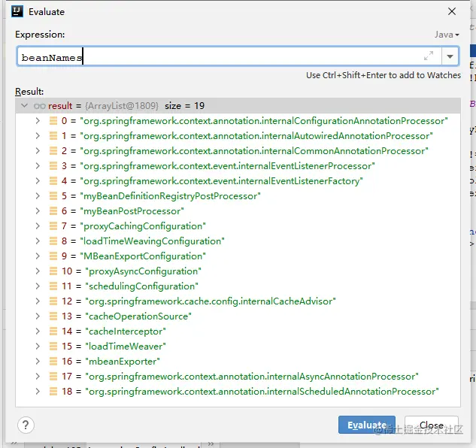This screenshot has height=448, width=476.
Task: Click field icon of element 0
Action: click(x=53, y=121)
